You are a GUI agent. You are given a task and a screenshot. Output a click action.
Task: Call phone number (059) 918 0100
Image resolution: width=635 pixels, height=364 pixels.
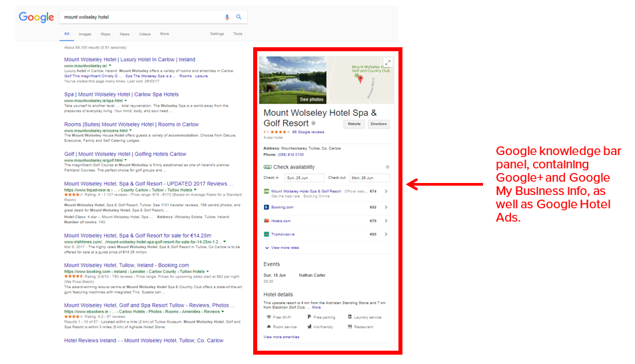coord(291,154)
